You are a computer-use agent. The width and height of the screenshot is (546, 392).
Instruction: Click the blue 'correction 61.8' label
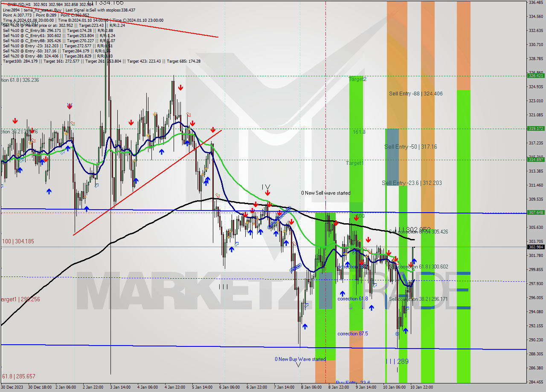(352, 299)
